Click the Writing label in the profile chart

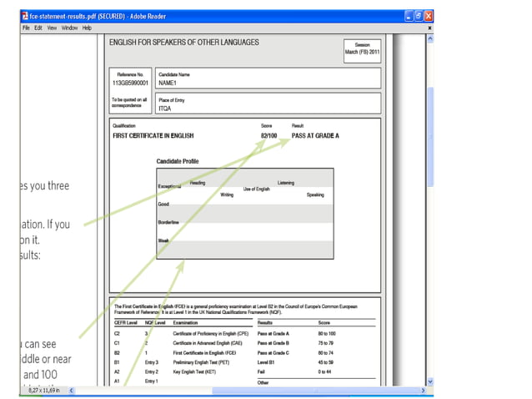tap(227, 194)
